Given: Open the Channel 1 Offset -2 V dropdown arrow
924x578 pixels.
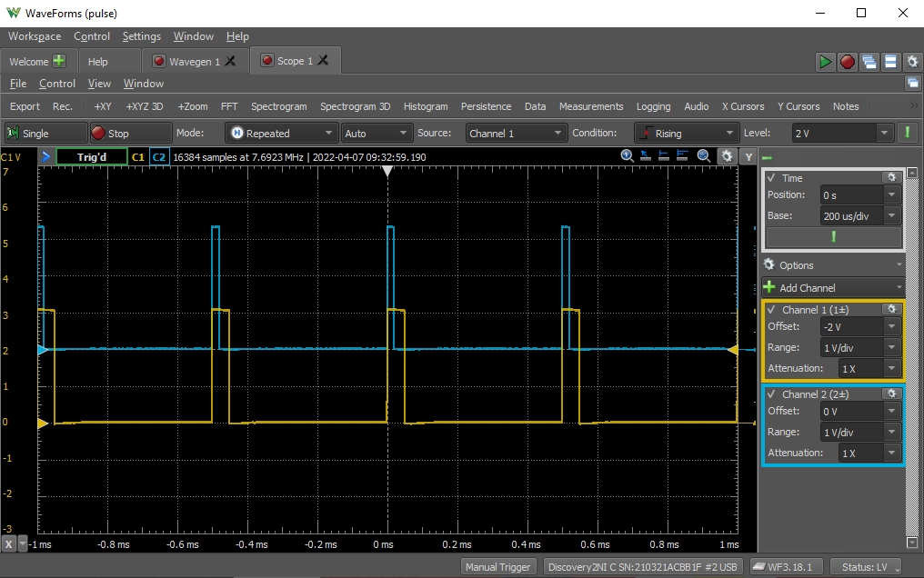Looking at the screenshot, I should 891,326.
